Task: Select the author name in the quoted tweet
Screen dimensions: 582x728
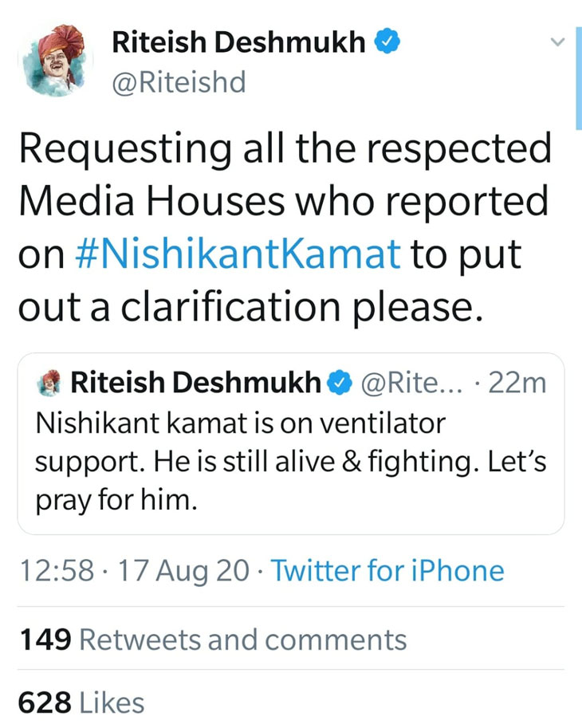Action: (x=195, y=384)
